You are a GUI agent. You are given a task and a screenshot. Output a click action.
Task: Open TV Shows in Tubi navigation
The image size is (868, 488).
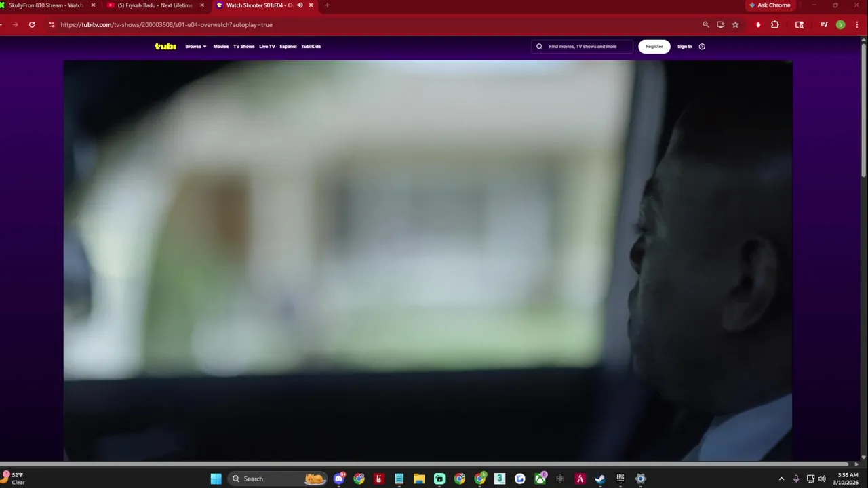[243, 46]
